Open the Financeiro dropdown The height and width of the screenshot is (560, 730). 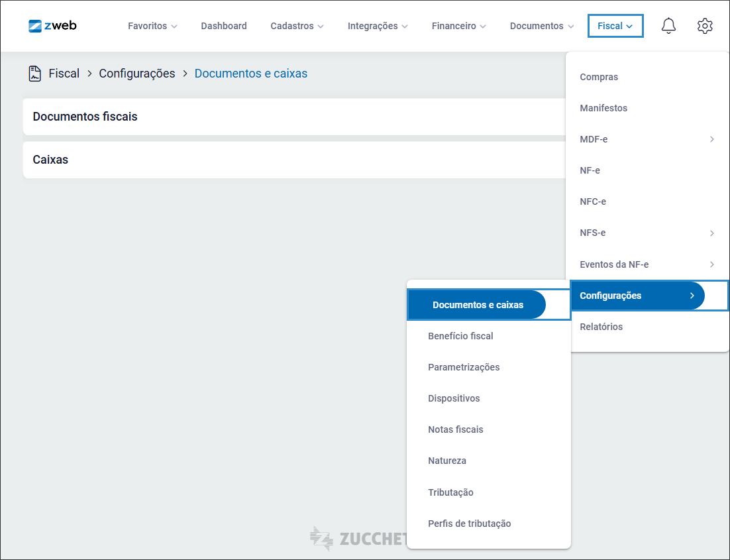(458, 26)
